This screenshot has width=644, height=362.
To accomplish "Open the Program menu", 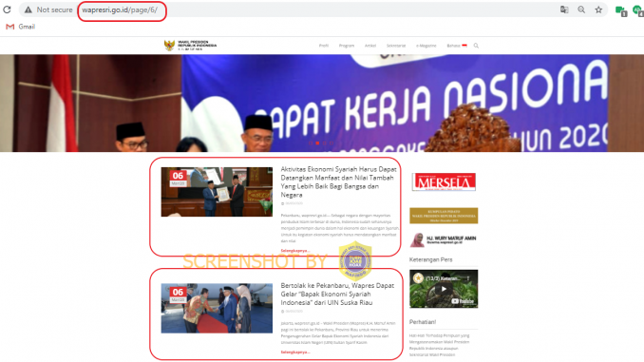I will pos(347,46).
